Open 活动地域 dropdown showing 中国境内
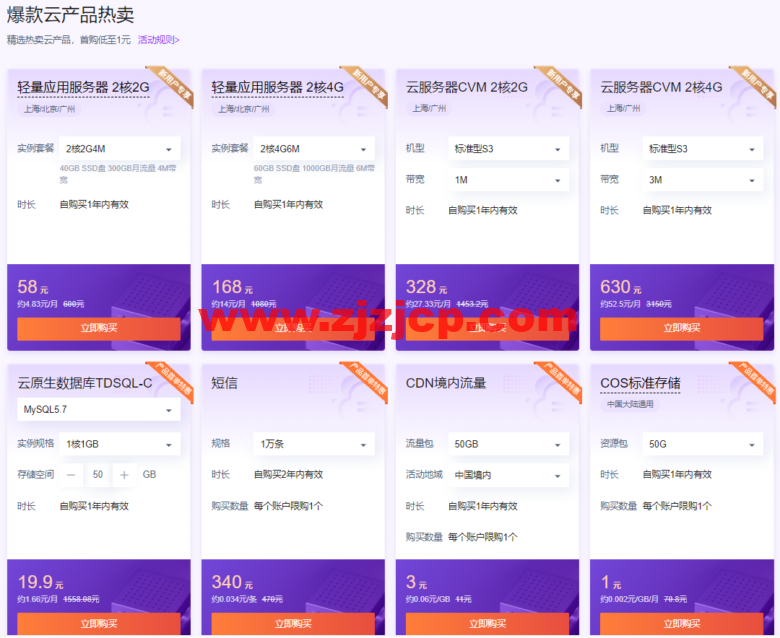Screen dimensions: 780x638 [x=508, y=475]
